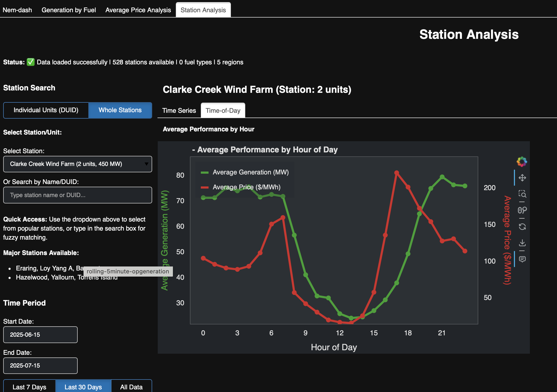Click the station name search box
This screenshot has height=392, width=557.
pos(77,195)
